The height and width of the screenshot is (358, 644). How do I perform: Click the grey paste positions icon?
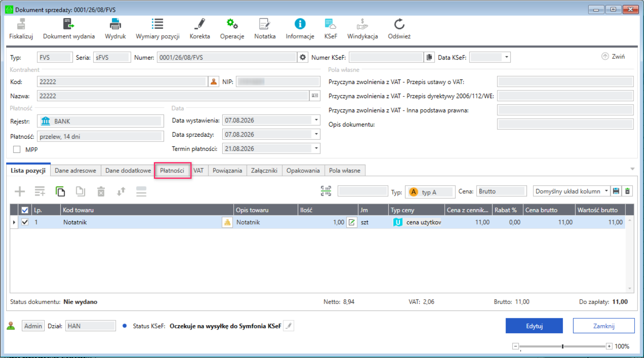81,191
